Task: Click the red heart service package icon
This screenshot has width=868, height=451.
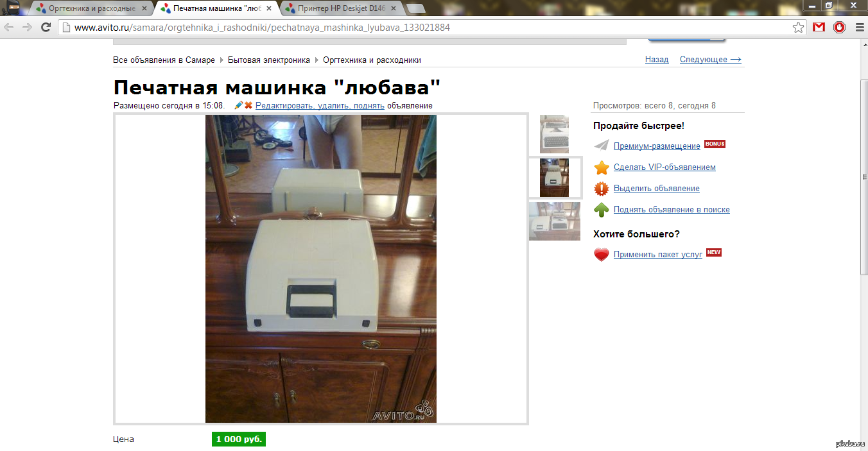Action: tap(601, 255)
